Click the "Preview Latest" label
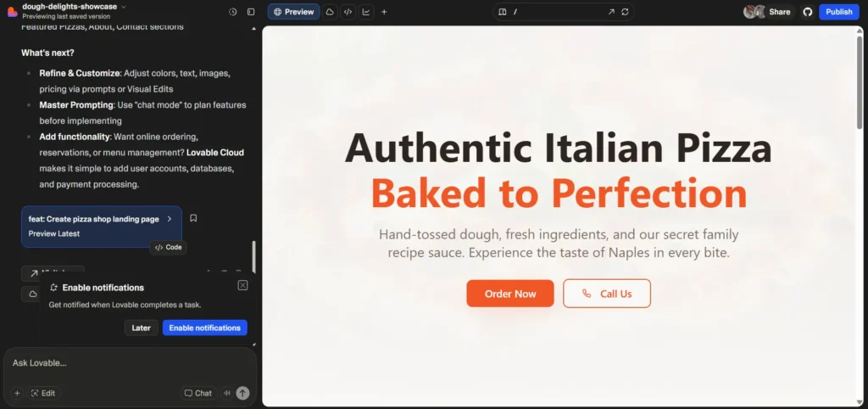Screen dimensions: 868x409 [53, 233]
